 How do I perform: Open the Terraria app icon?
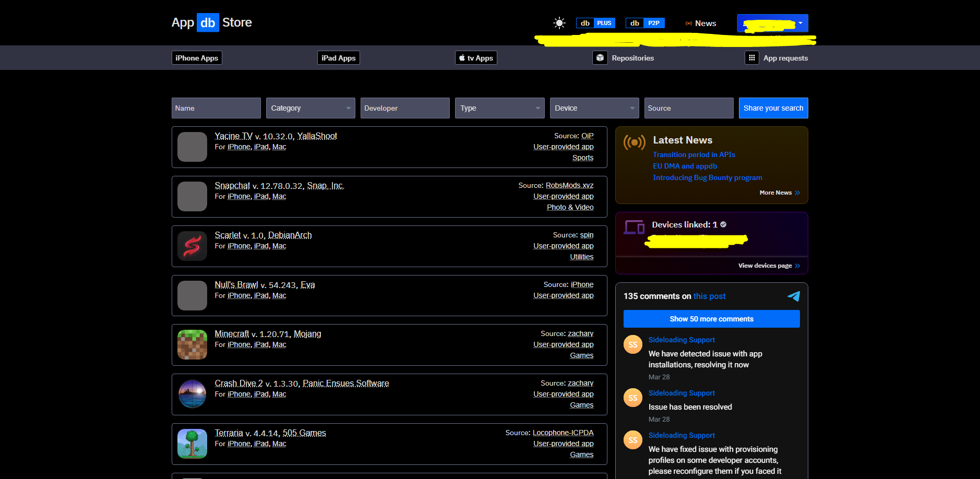192,444
